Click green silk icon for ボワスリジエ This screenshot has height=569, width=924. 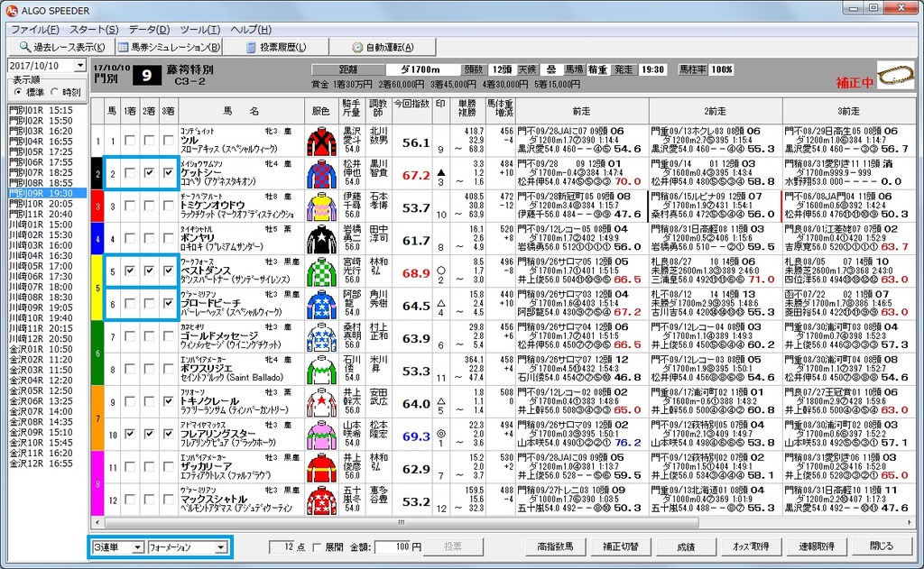click(x=321, y=370)
